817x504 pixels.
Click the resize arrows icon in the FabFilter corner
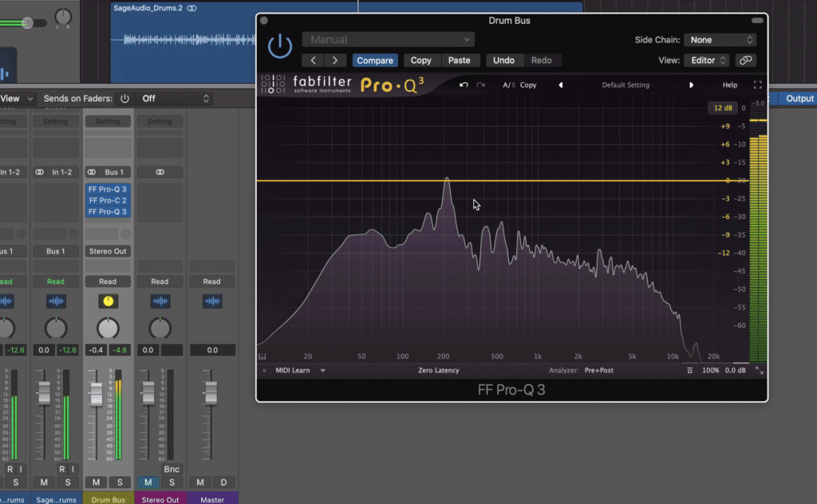[x=760, y=371]
